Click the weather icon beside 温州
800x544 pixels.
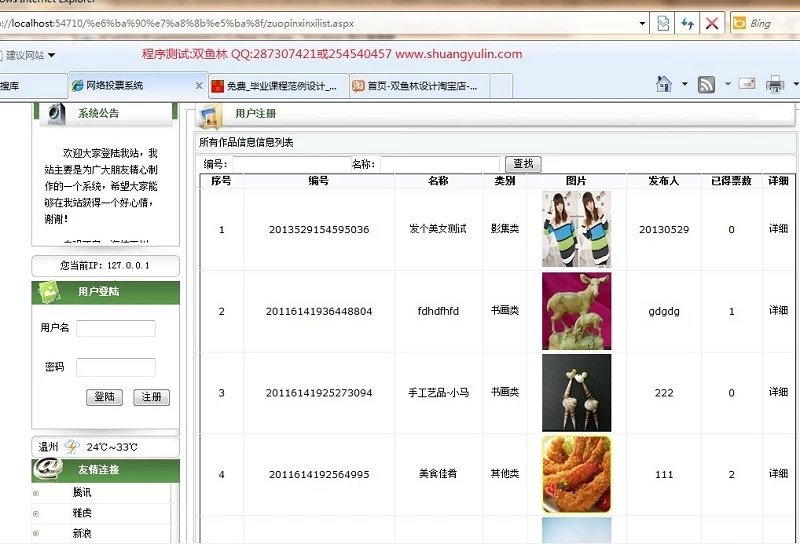click(72, 447)
